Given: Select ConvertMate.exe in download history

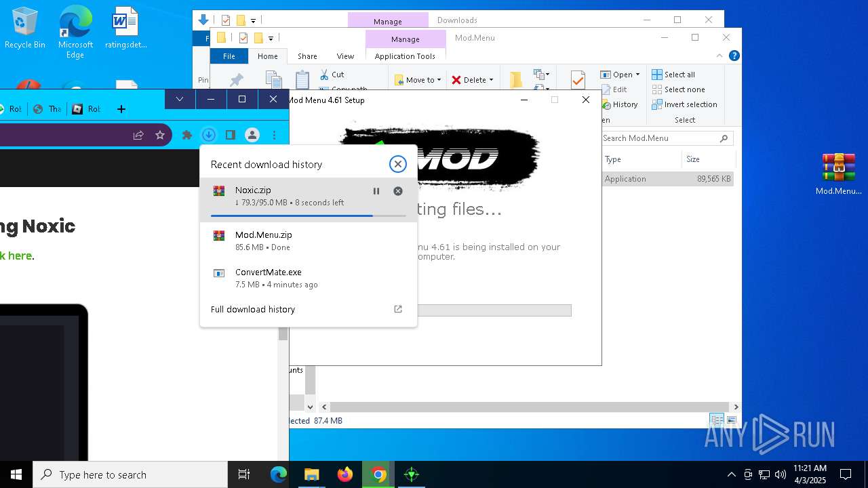Looking at the screenshot, I should (x=309, y=278).
